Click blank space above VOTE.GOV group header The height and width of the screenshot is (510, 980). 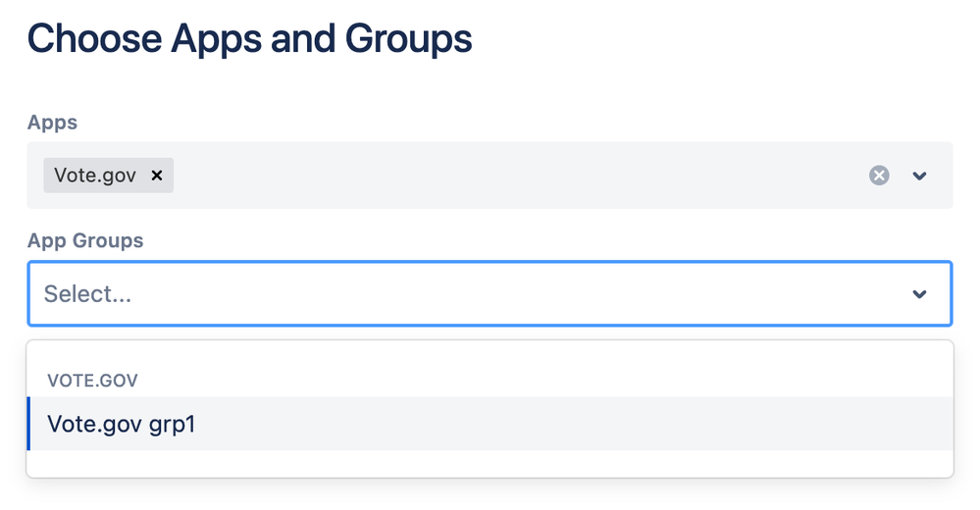490,355
